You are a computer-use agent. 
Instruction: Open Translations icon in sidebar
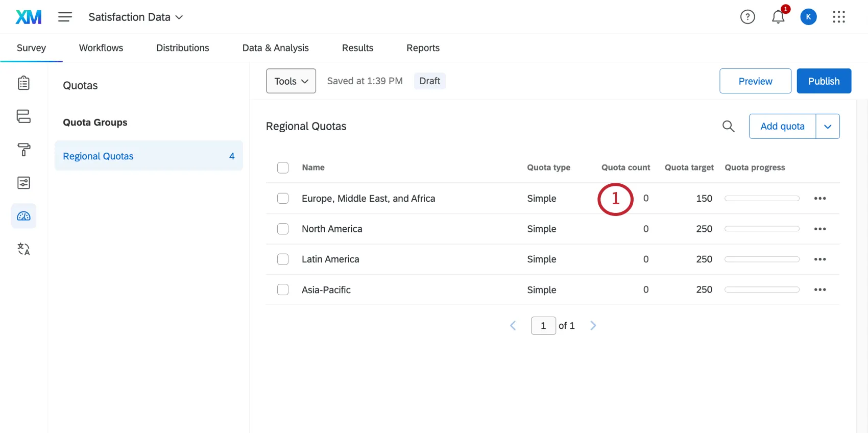(x=23, y=249)
